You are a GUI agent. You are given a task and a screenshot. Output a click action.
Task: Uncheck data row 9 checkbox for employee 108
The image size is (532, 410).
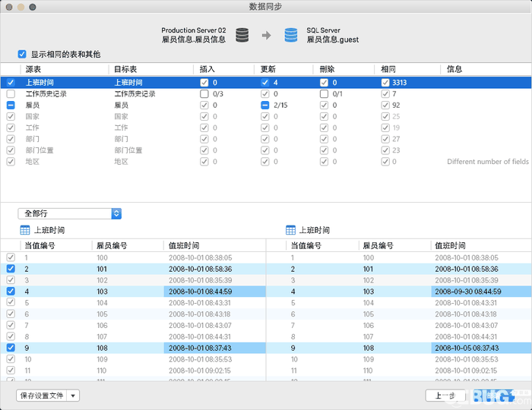(11, 348)
